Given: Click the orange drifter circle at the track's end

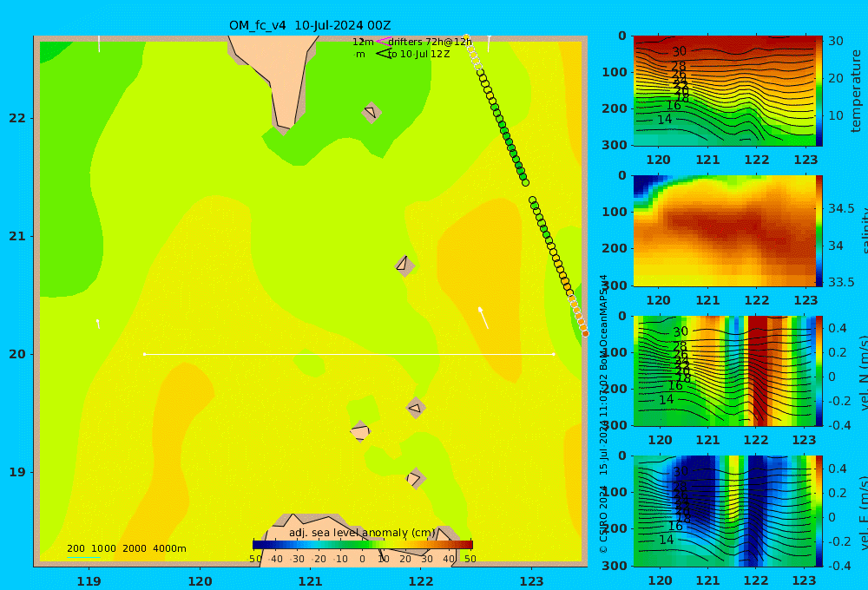Looking at the screenshot, I should click(585, 333).
